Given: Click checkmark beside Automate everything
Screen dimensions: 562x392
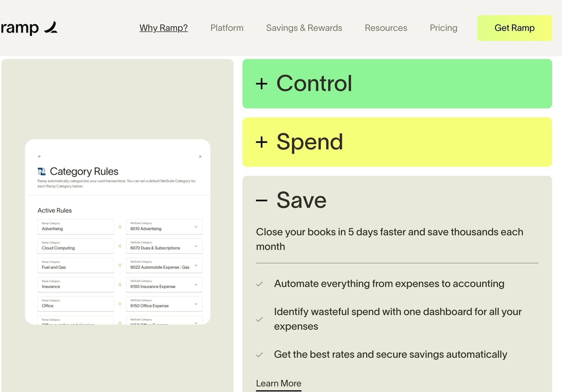Looking at the screenshot, I should pyautogui.click(x=259, y=284).
